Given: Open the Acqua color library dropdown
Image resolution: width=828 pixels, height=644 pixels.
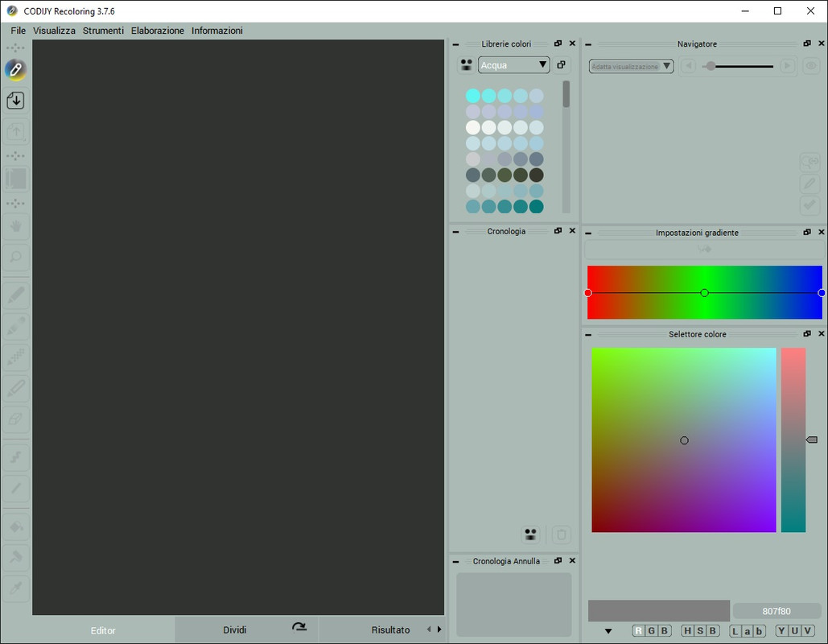Looking at the screenshot, I should pos(514,65).
